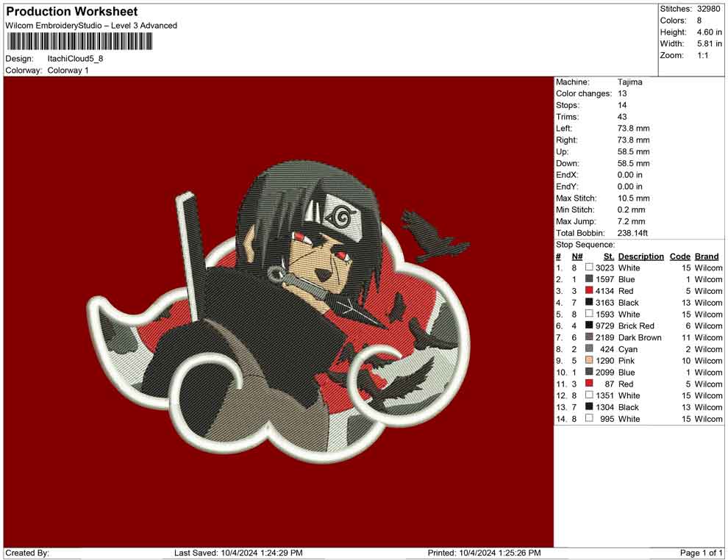Click the 'Colorway 1' value
The image size is (728, 560).
click(x=68, y=71)
